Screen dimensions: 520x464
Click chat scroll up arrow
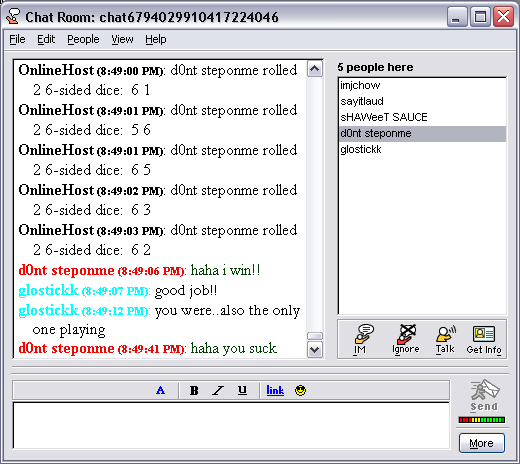pyautogui.click(x=315, y=69)
